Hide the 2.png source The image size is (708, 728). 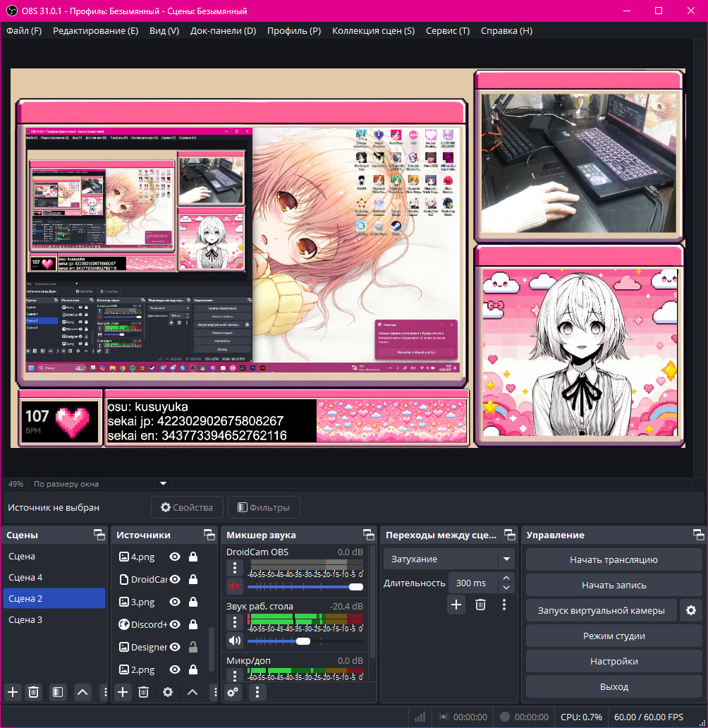pyautogui.click(x=175, y=669)
